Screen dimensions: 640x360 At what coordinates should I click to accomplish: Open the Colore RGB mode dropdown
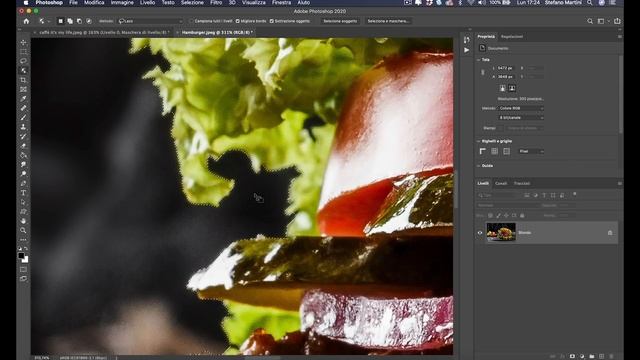(x=521, y=108)
